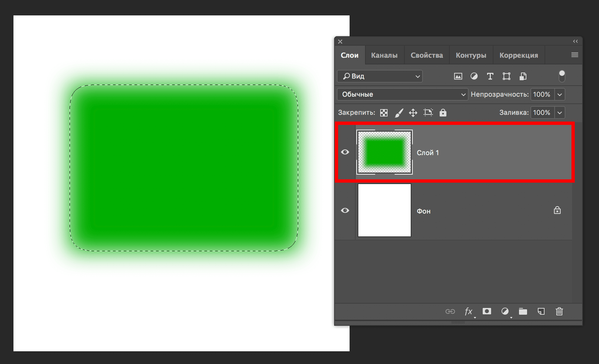
Task: Open the Обычные blend mode dropdown
Action: pos(402,94)
